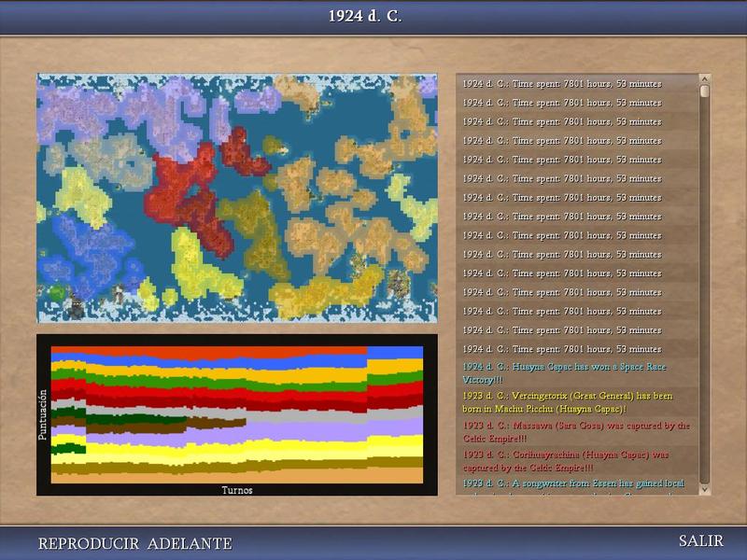Image resolution: width=747 pixels, height=560 pixels.
Task: Click the event log scroll-down arrow
Action: coord(705,489)
